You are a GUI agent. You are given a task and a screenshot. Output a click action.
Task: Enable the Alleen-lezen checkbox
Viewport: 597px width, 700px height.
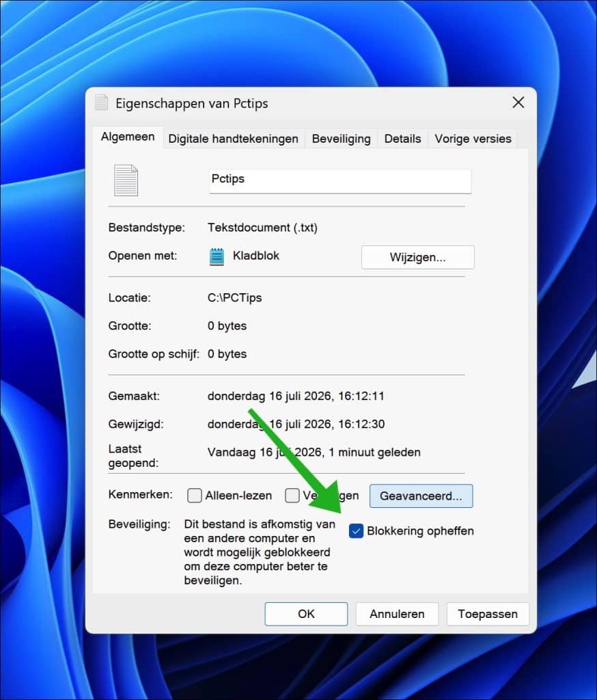tap(195, 496)
